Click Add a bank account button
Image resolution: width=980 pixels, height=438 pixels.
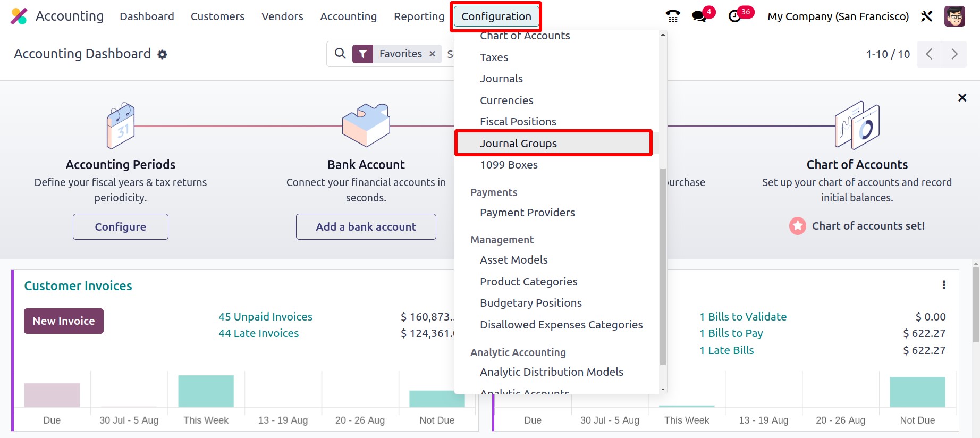coord(366,227)
